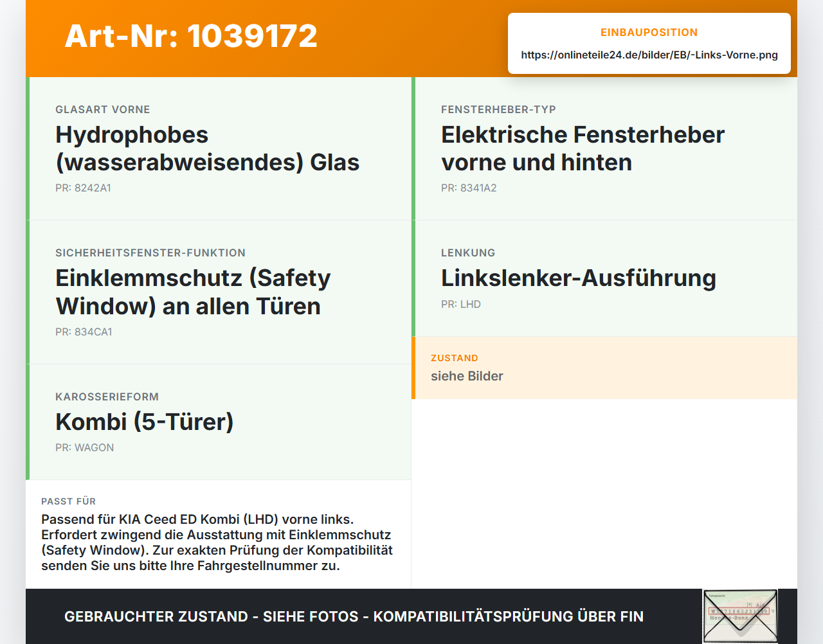Click the PR: 8341A2 code

click(469, 188)
